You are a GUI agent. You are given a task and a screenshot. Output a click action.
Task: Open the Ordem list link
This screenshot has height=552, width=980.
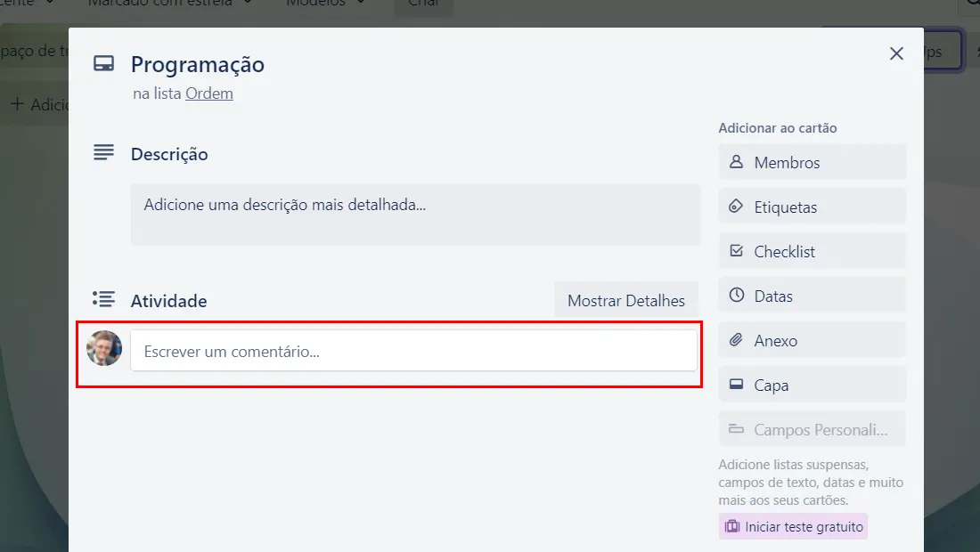208,93
